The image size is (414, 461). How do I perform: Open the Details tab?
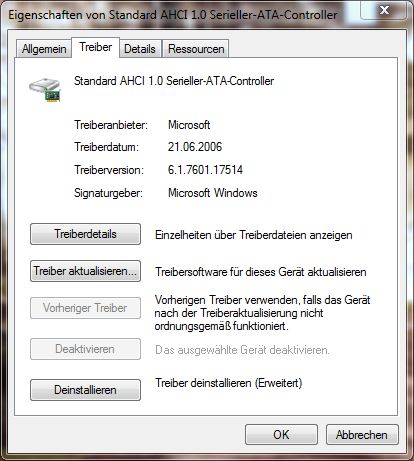point(140,49)
